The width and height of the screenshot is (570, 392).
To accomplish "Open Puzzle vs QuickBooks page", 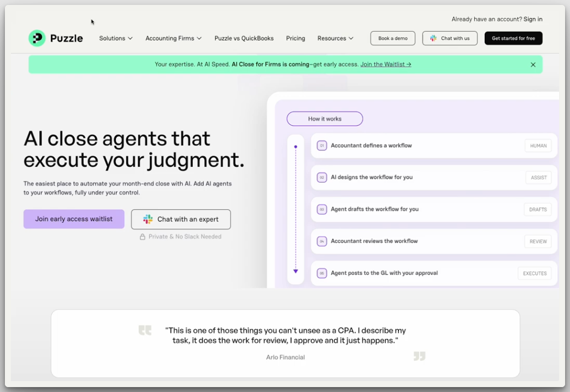I will [x=244, y=38].
